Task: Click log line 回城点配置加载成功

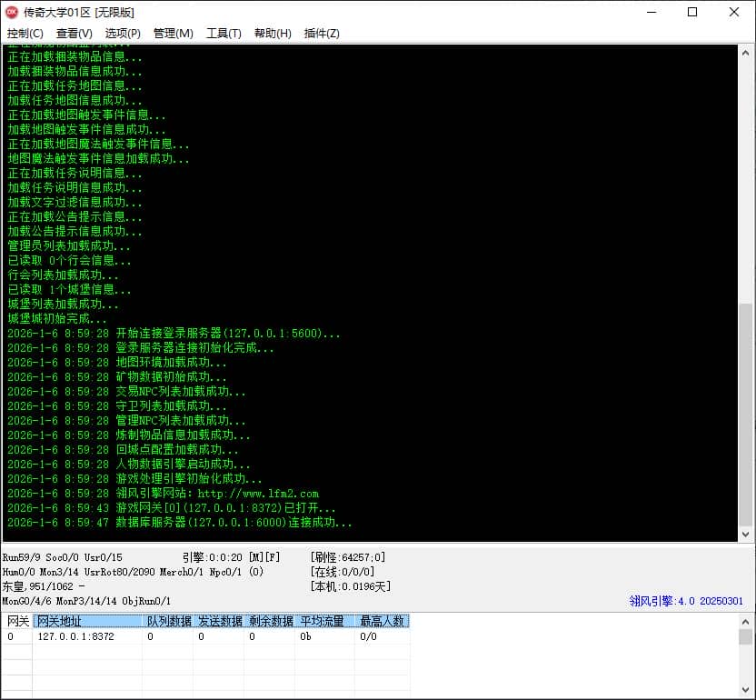Action: coord(123,450)
